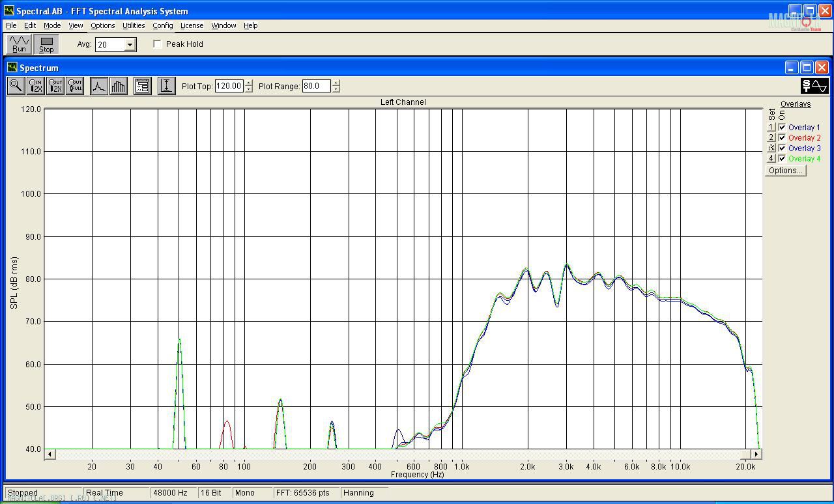Screen dimensions: 834x504
Task: Uncheck the Overlay 4 checkbox
Action: click(782, 159)
